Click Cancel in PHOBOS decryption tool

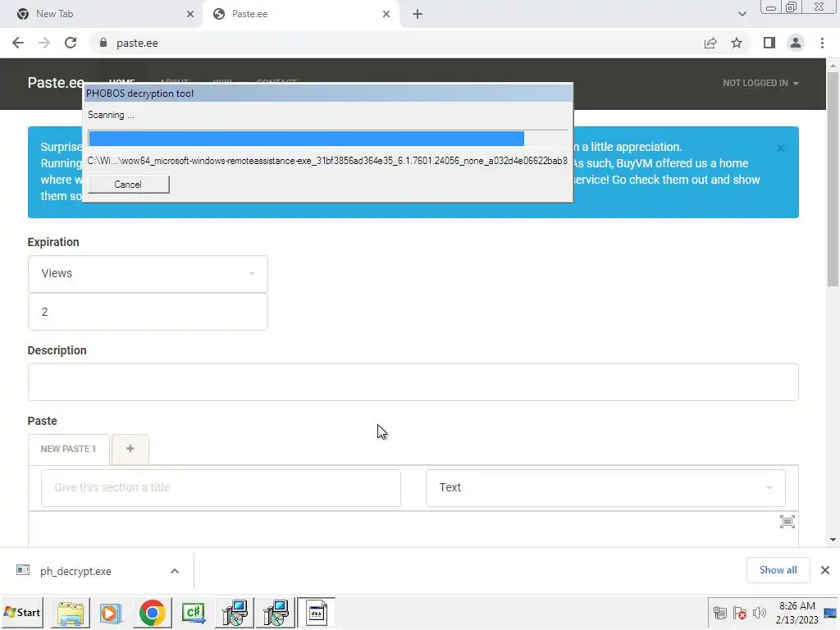point(128,185)
